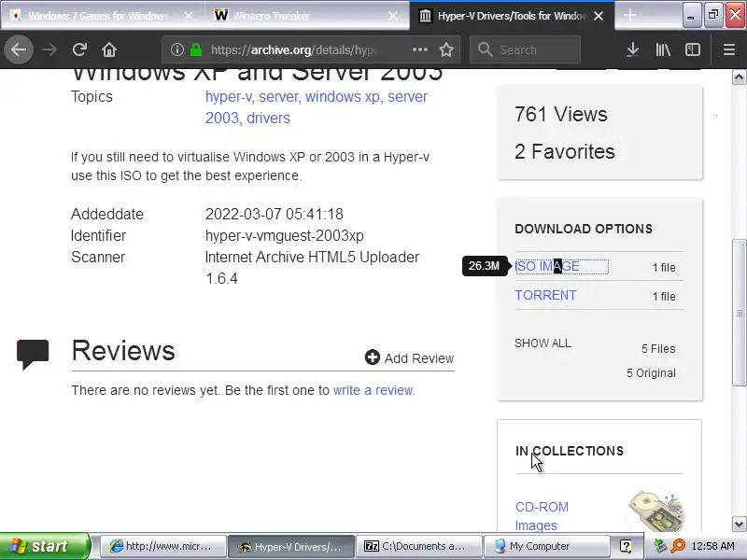Switch to 7-Zip Documents taskbar window
Screen dimensions: 747x560
pos(418,546)
